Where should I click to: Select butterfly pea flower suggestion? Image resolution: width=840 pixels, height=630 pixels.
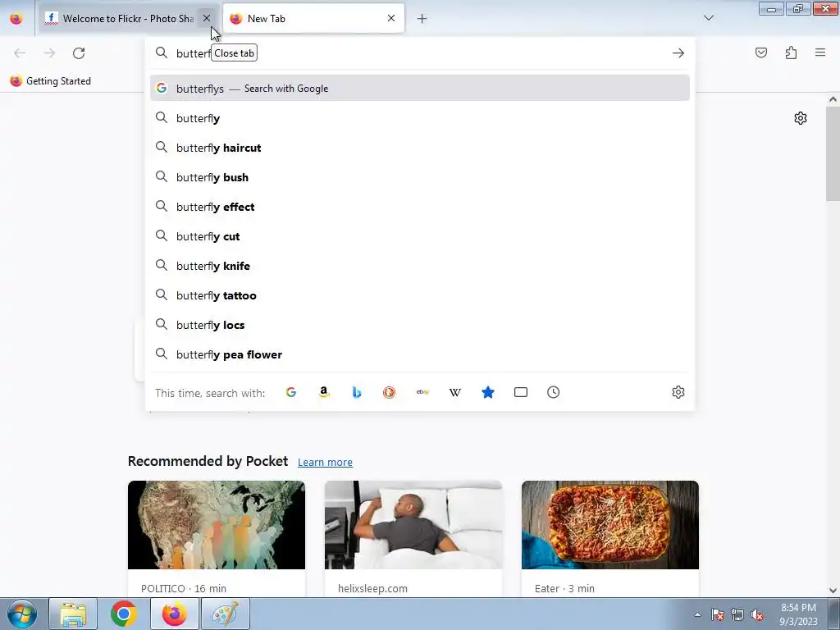tap(420, 354)
